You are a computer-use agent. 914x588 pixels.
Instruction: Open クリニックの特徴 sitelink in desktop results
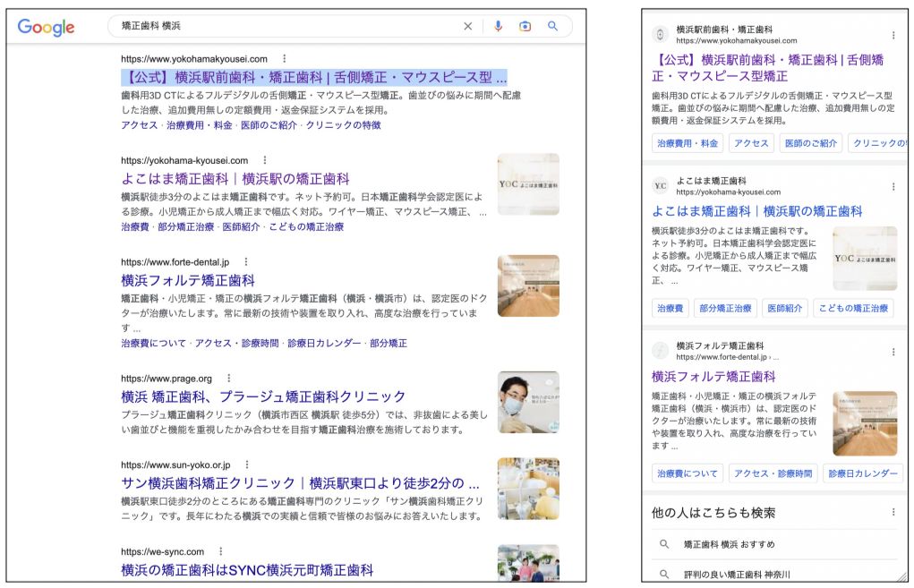[344, 125]
